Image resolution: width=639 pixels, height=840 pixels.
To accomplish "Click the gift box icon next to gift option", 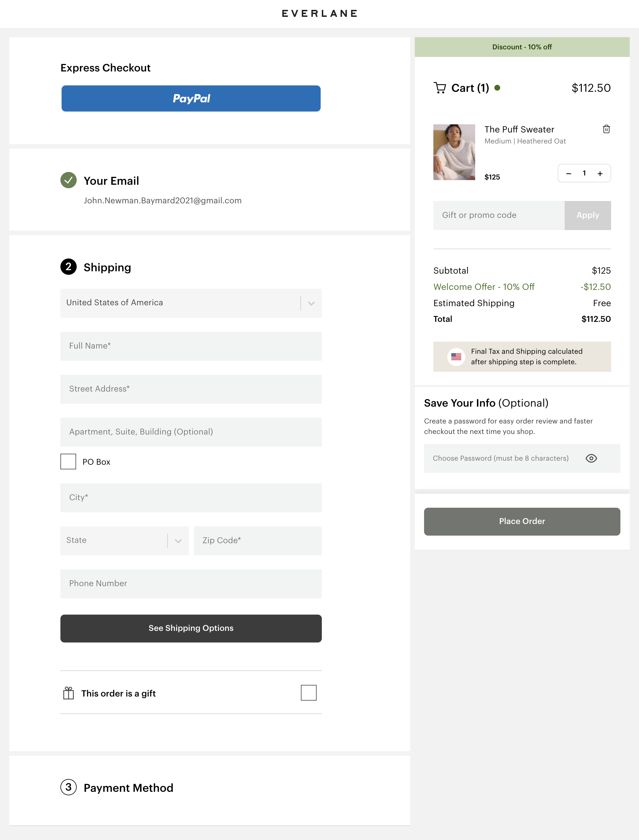I will pyautogui.click(x=69, y=693).
